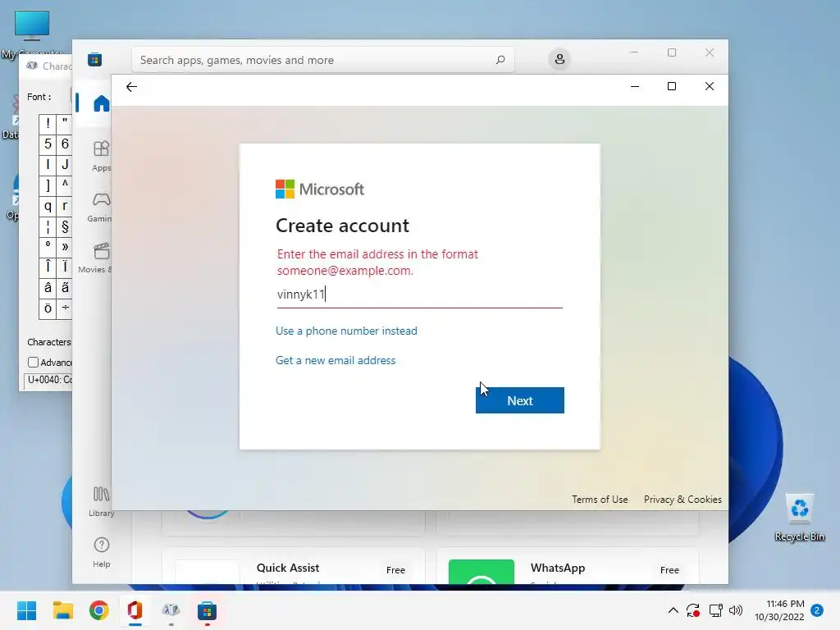This screenshot has width=840, height=630.
Task: Open the Library in the Store sidebar
Action: tap(101, 501)
